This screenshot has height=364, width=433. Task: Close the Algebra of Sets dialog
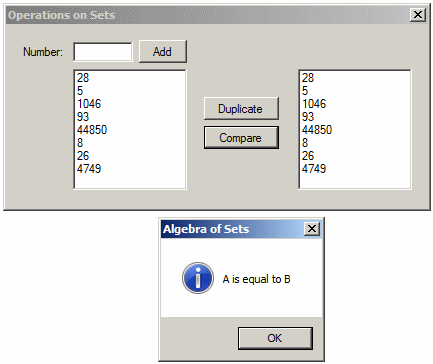tap(312, 229)
